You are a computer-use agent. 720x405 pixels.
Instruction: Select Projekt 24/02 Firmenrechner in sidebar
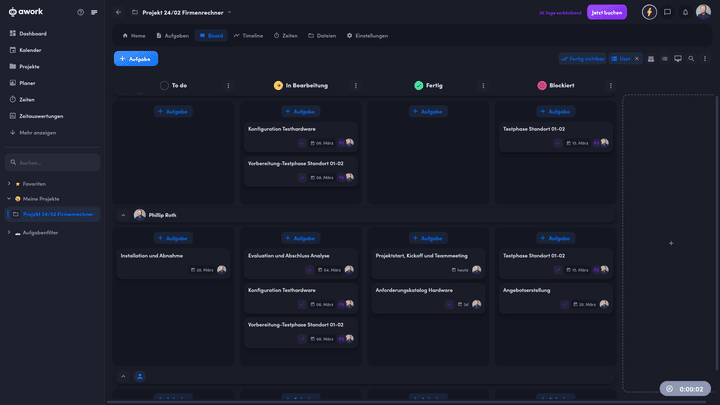52,214
